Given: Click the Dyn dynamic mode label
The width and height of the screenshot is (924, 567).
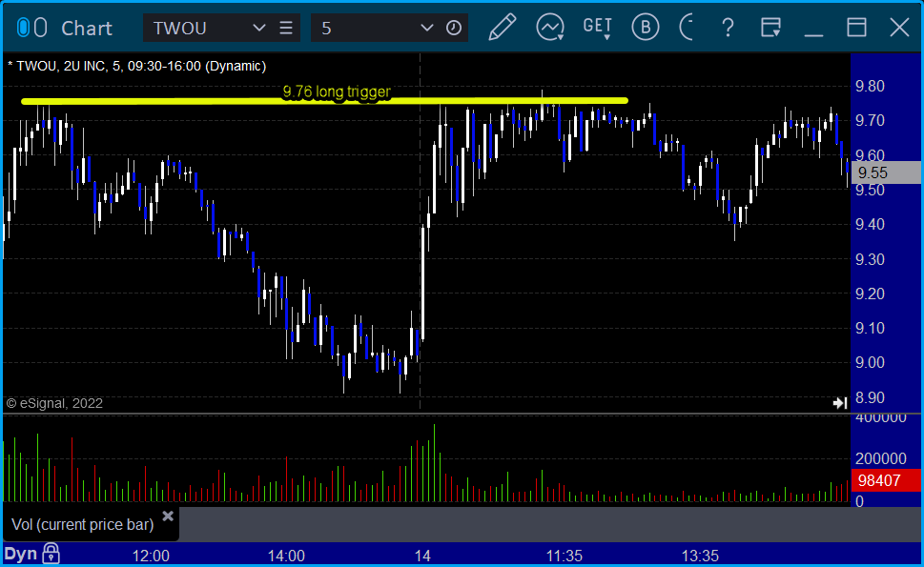Looking at the screenshot, I should coord(21,554).
